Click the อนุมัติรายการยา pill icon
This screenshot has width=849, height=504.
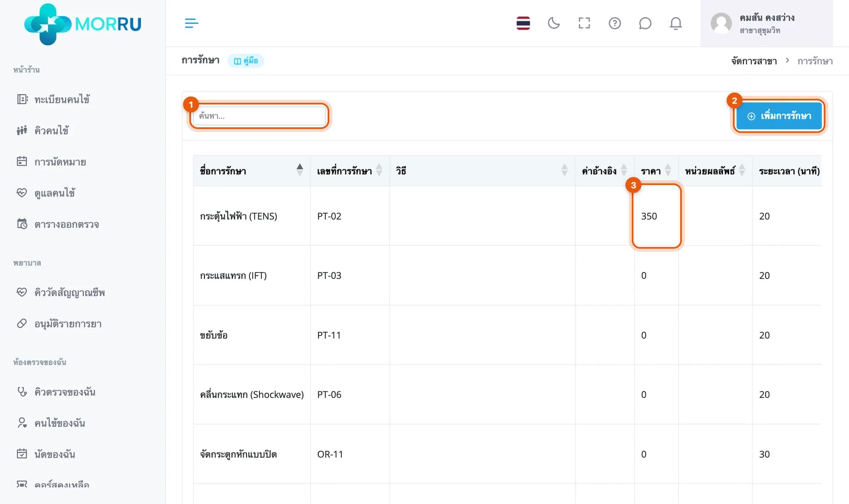(22, 323)
